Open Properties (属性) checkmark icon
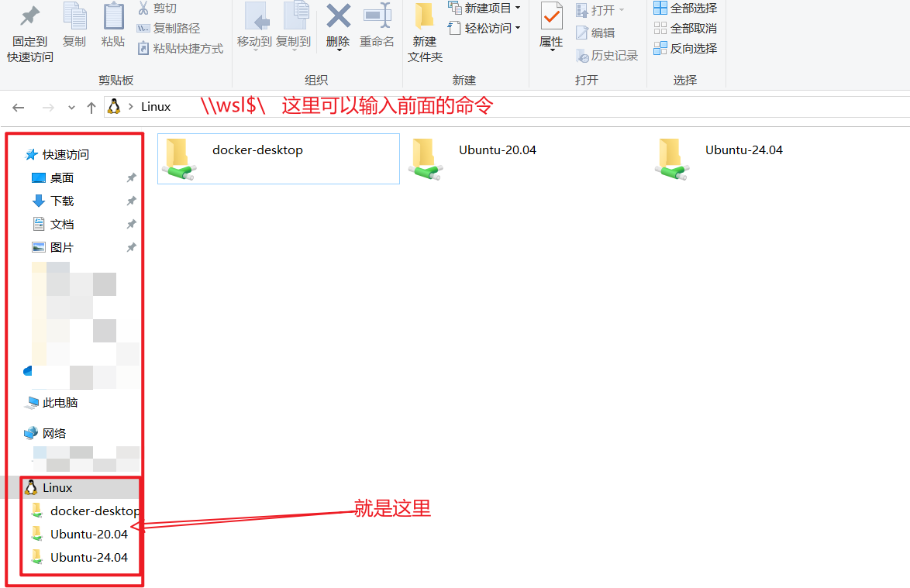The height and width of the screenshot is (588, 910). [x=551, y=16]
